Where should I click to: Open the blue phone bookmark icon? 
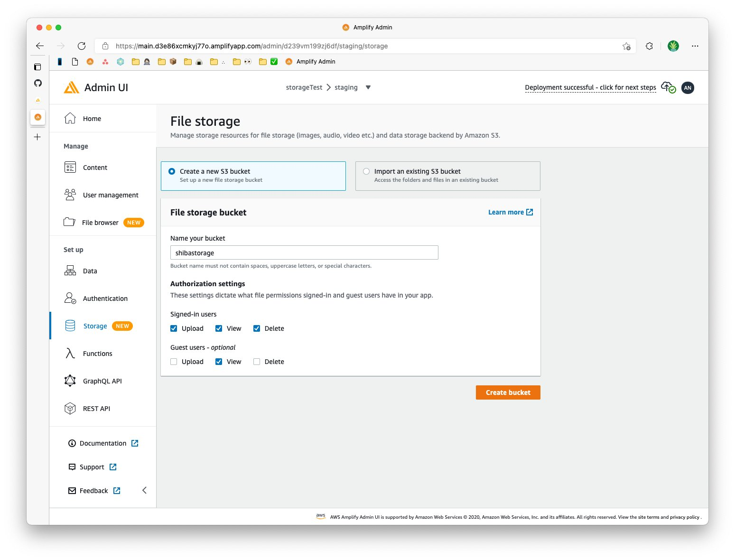(x=60, y=62)
